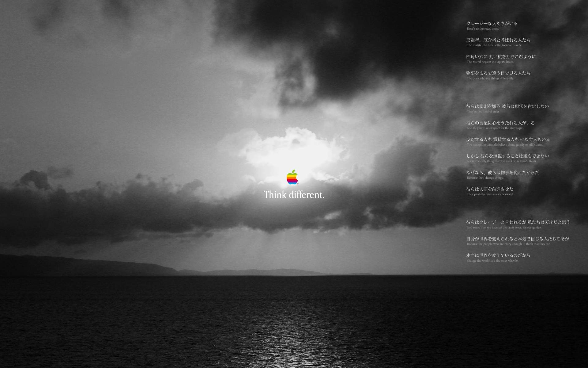The width and height of the screenshot is (588, 368).
Task: Select the Japanese line '本当に世界を変えているのだから'
Action: click(x=498, y=255)
